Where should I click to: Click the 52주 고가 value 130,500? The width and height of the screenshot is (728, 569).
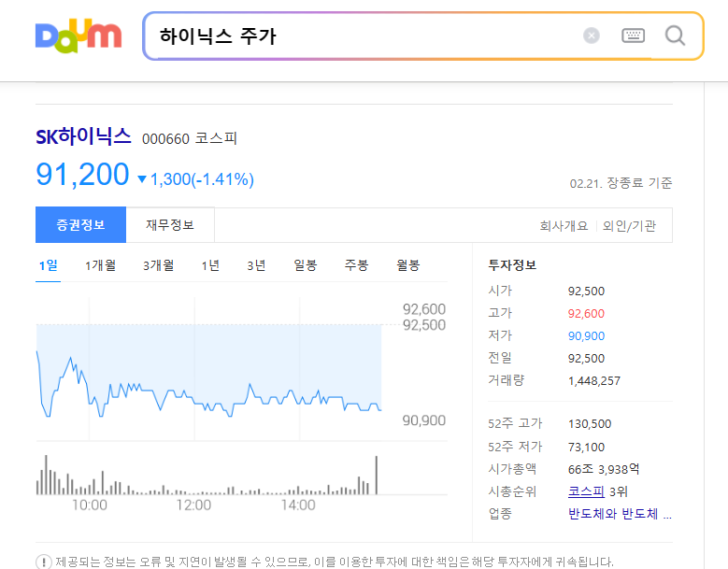590,424
